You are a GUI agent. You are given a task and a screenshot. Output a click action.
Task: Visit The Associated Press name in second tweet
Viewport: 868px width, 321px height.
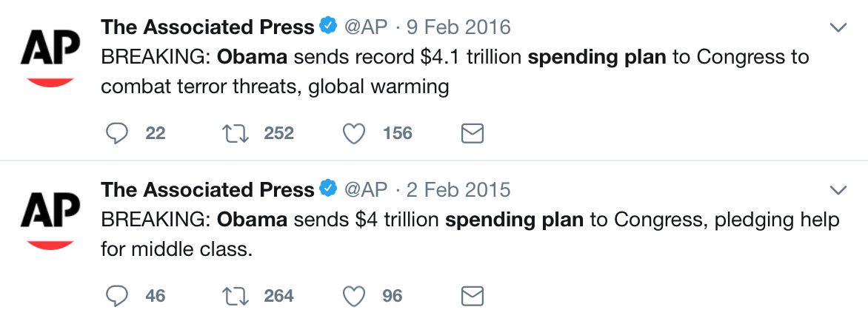207,190
